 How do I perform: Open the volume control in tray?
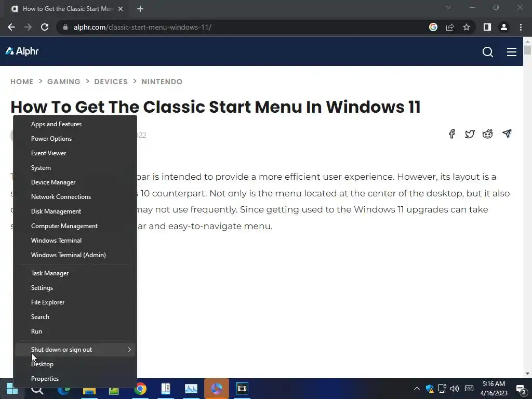coord(455,389)
